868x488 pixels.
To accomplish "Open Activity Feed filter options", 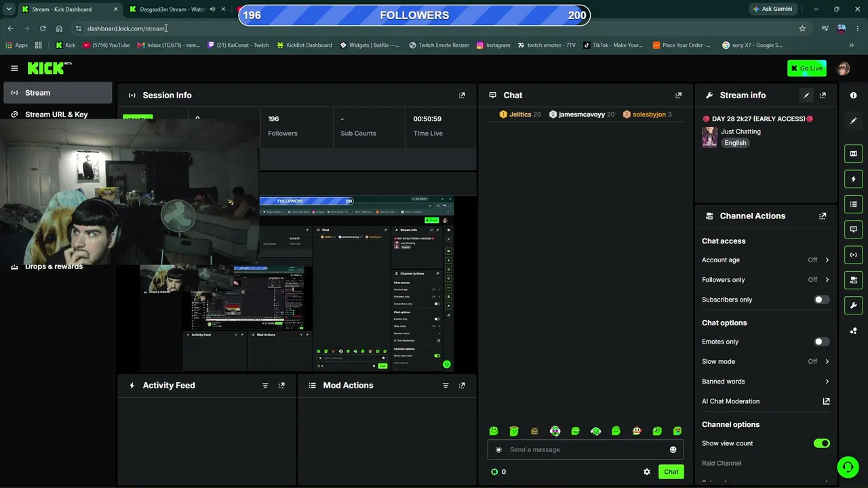I will [265, 386].
